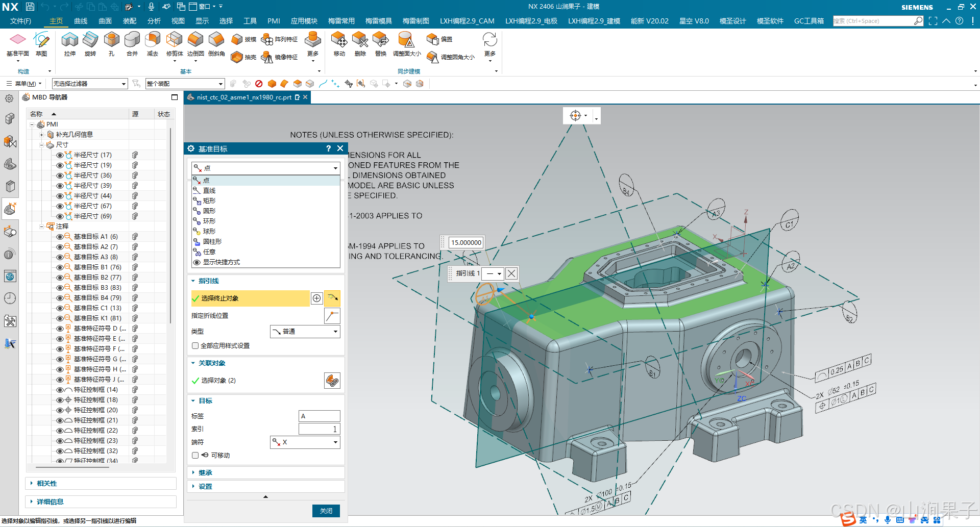
Task: Click the 拔模 draft tool
Action: 243,39
